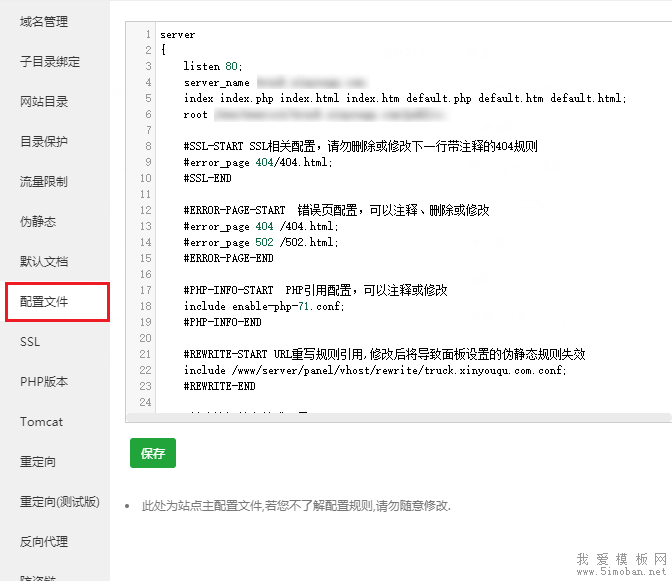Go to the 流量限制 tab
This screenshot has width=672, height=581.
44,182
